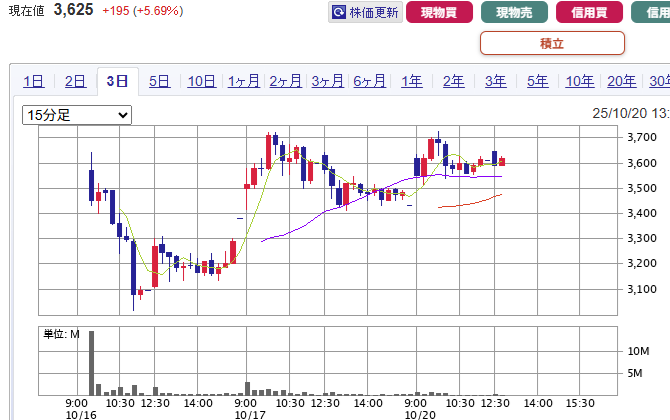Image resolution: width=670 pixels, height=420 pixels.
Task: Click the tallest volume bar on 10/16
Action: 91,362
